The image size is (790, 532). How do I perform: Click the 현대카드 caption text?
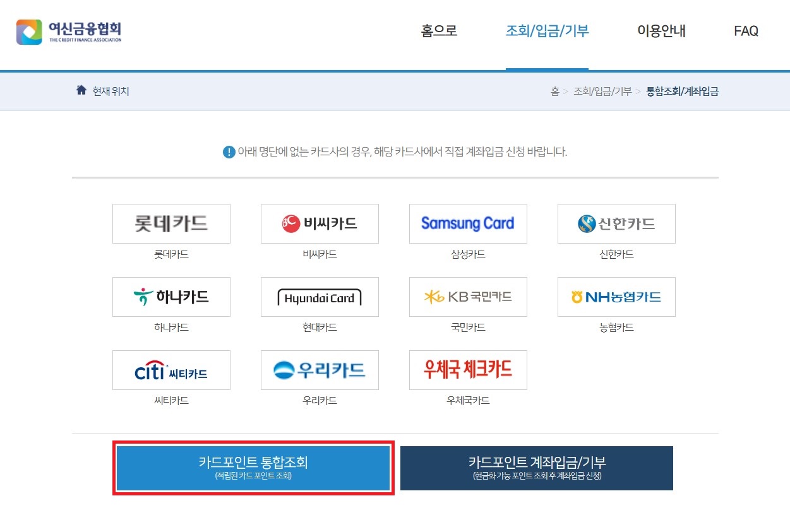pos(320,328)
